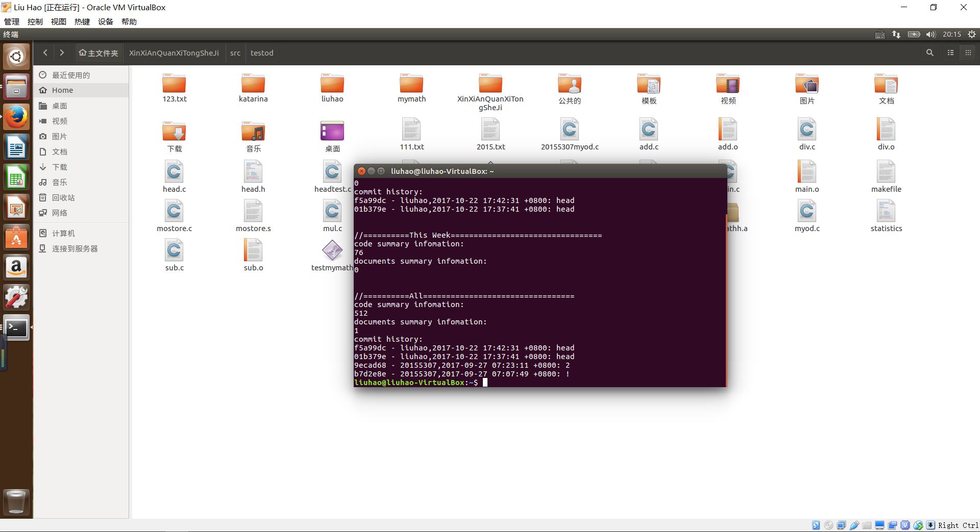Close the terminal window

tap(361, 171)
